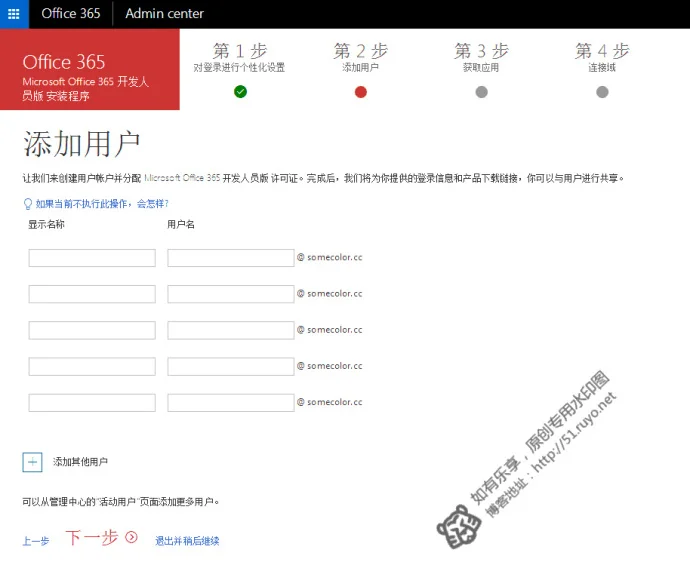690x565 pixels.
Task: Open Admin center from header
Action: point(164,14)
